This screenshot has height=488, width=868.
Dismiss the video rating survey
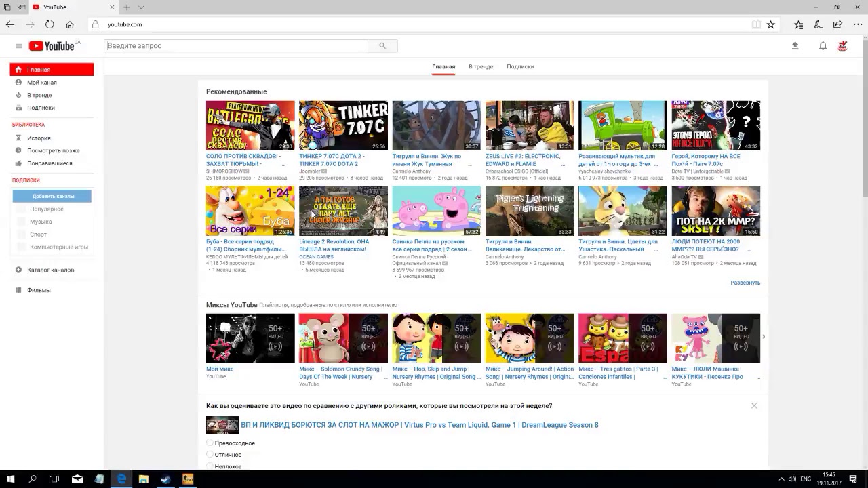pyautogui.click(x=754, y=406)
